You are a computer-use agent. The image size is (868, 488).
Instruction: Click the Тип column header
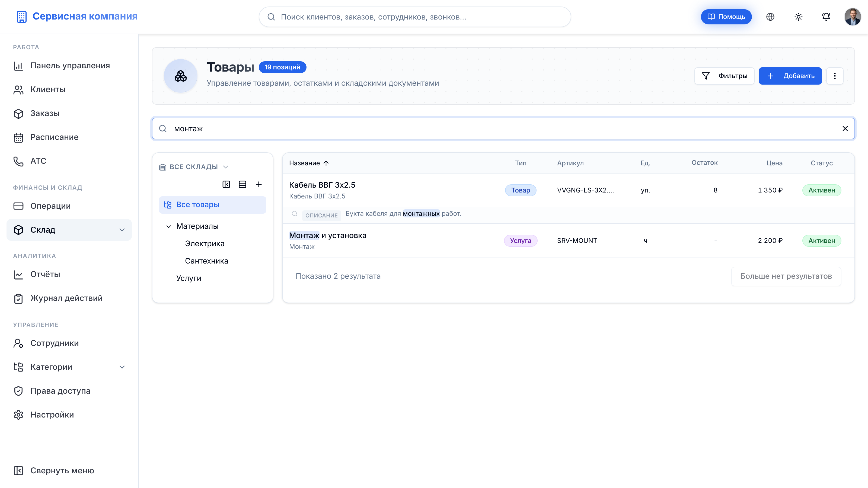click(x=521, y=163)
